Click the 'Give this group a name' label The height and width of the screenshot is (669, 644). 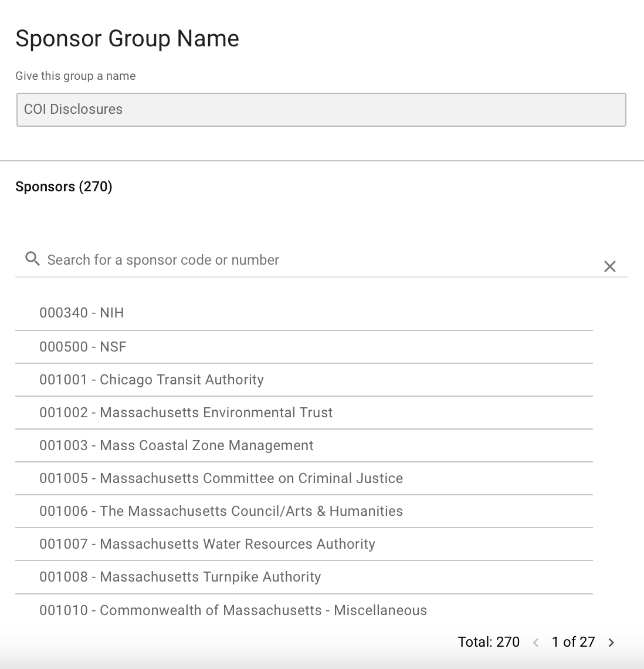(76, 76)
